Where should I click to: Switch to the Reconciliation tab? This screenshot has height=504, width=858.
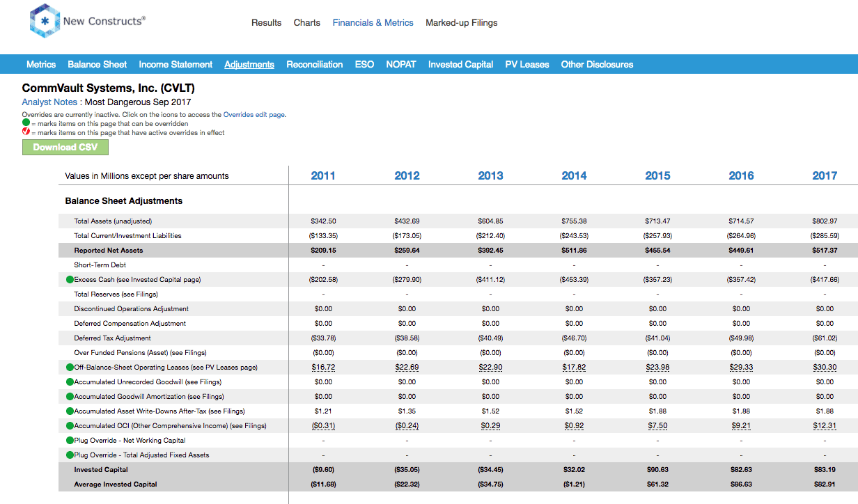315,65
